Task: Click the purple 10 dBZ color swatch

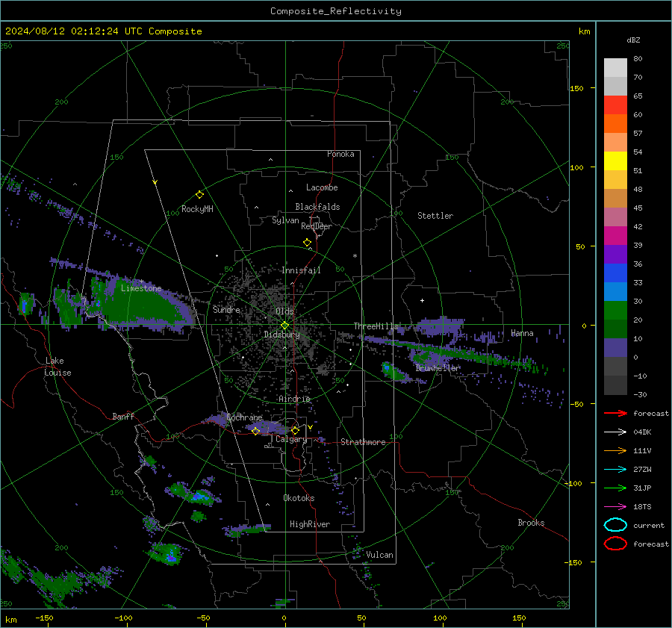Action: [615, 347]
